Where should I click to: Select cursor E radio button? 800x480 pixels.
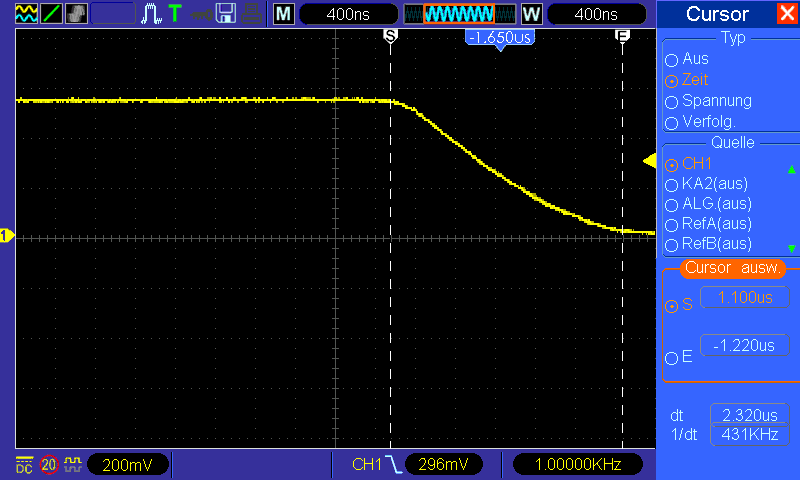[671, 358]
